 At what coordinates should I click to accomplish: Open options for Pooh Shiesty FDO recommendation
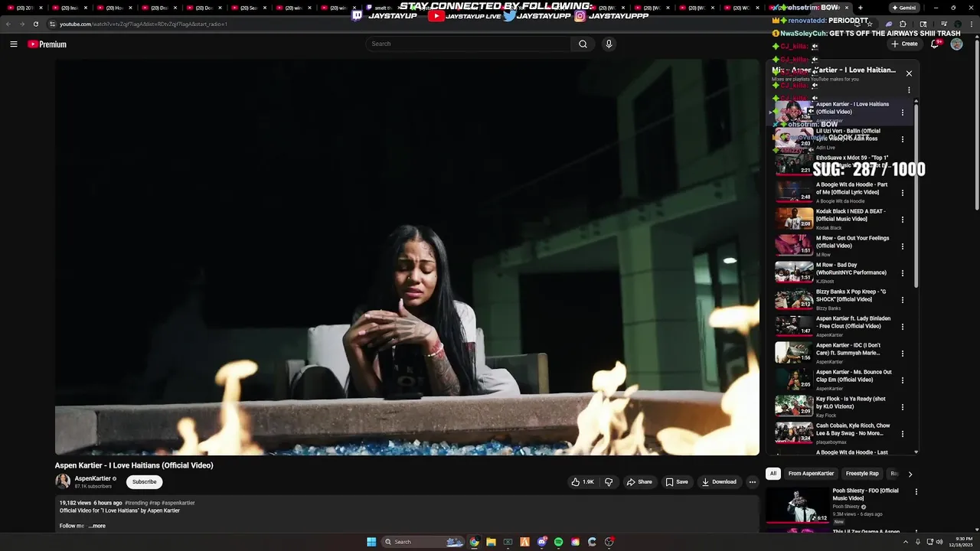click(x=916, y=492)
